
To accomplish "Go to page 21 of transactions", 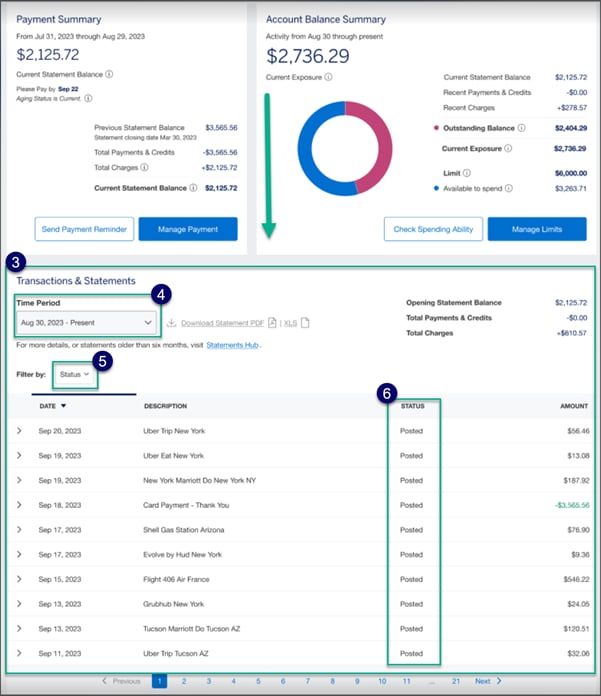I will pyautogui.click(x=455, y=681).
